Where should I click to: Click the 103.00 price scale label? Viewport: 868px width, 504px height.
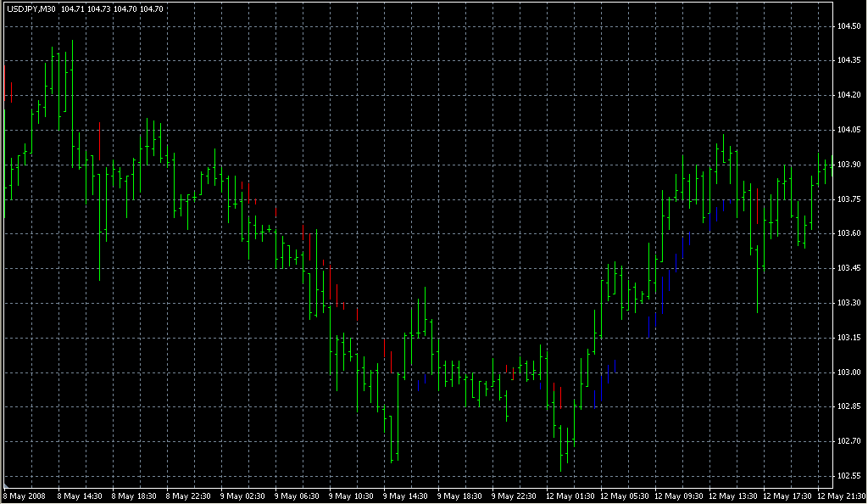tap(849, 372)
